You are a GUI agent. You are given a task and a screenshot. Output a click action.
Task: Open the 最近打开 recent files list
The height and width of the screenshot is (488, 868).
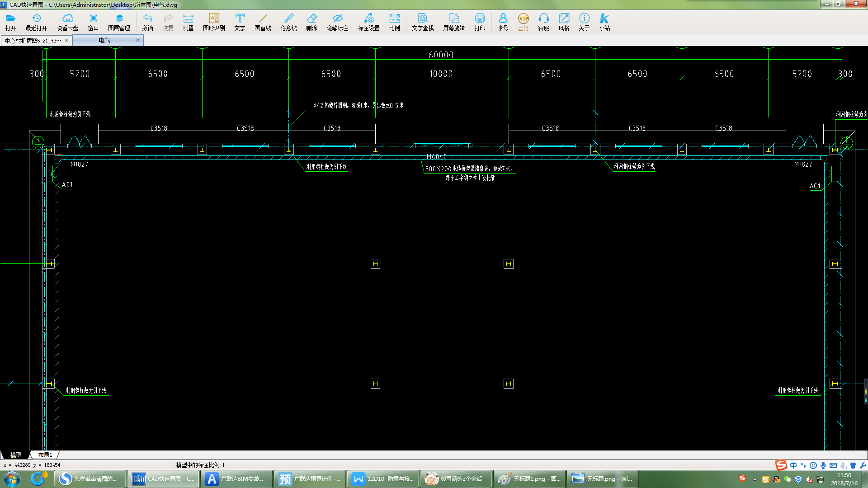coord(36,22)
